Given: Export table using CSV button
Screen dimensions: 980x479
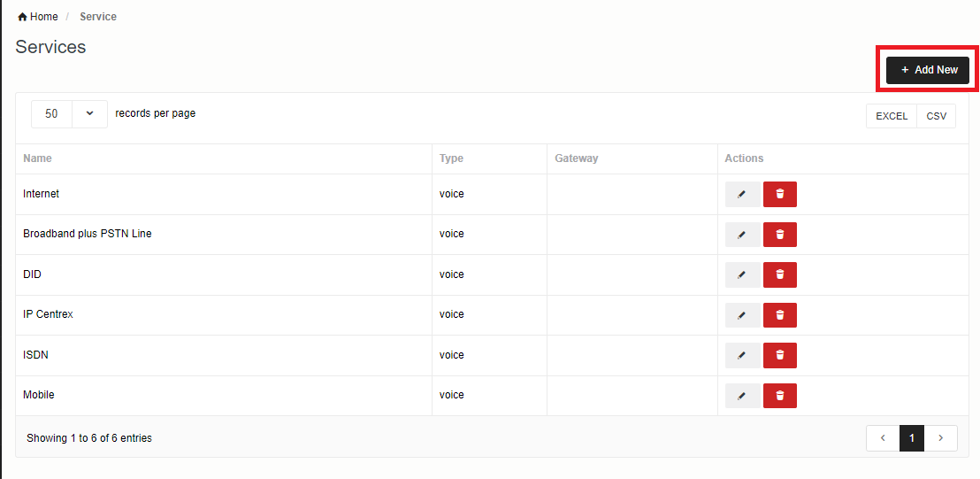Looking at the screenshot, I should click(936, 116).
